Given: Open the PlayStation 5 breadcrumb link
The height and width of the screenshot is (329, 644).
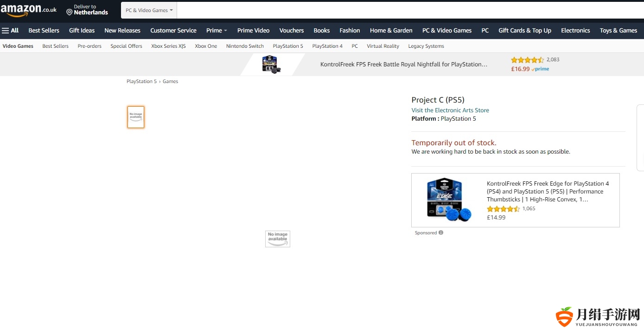Looking at the screenshot, I should (142, 81).
